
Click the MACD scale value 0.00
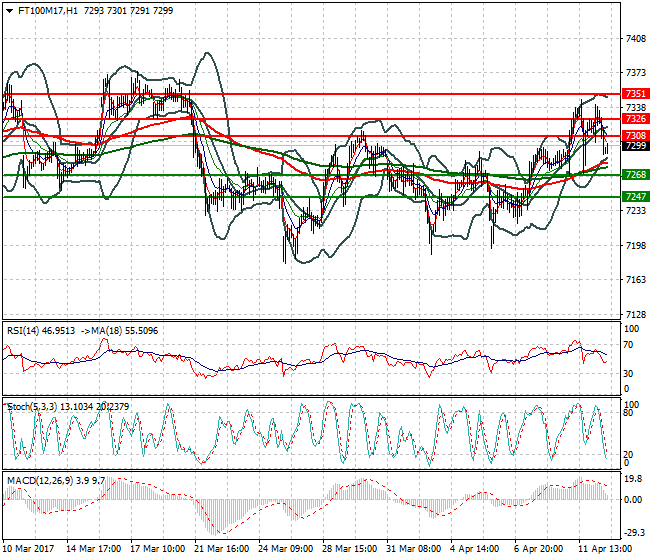click(633, 500)
